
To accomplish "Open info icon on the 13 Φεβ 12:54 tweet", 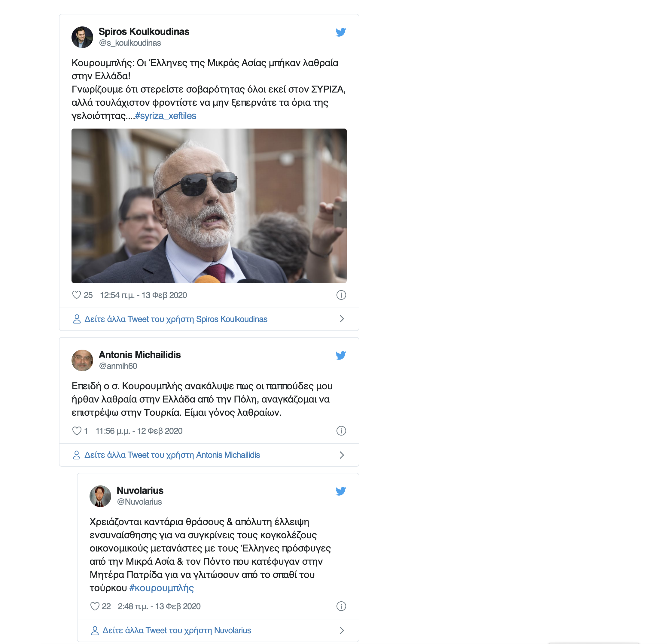I will point(341,295).
